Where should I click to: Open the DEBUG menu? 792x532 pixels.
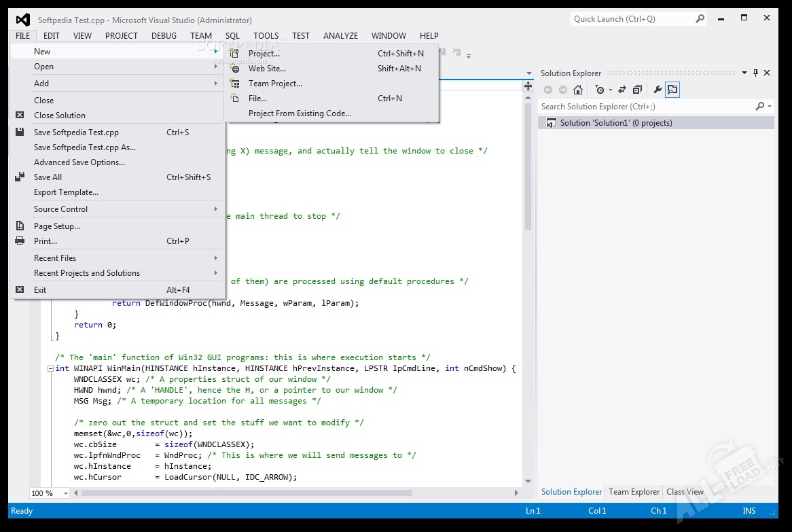coord(164,36)
